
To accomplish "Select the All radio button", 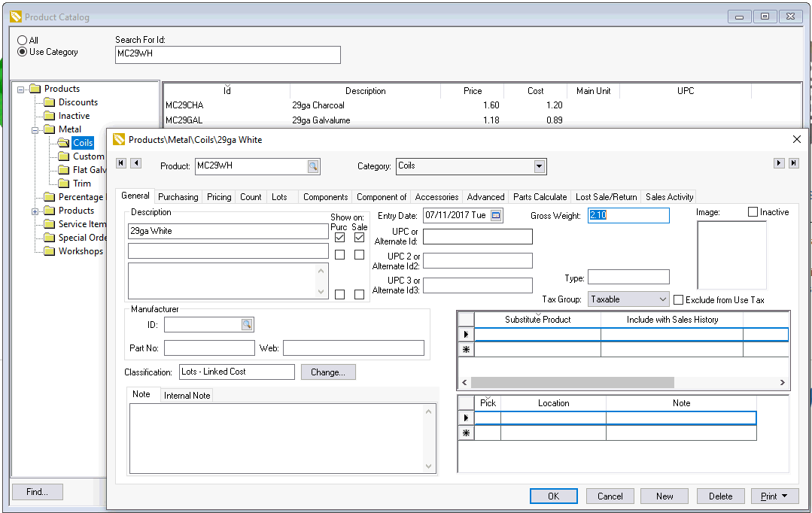I will click(23, 41).
